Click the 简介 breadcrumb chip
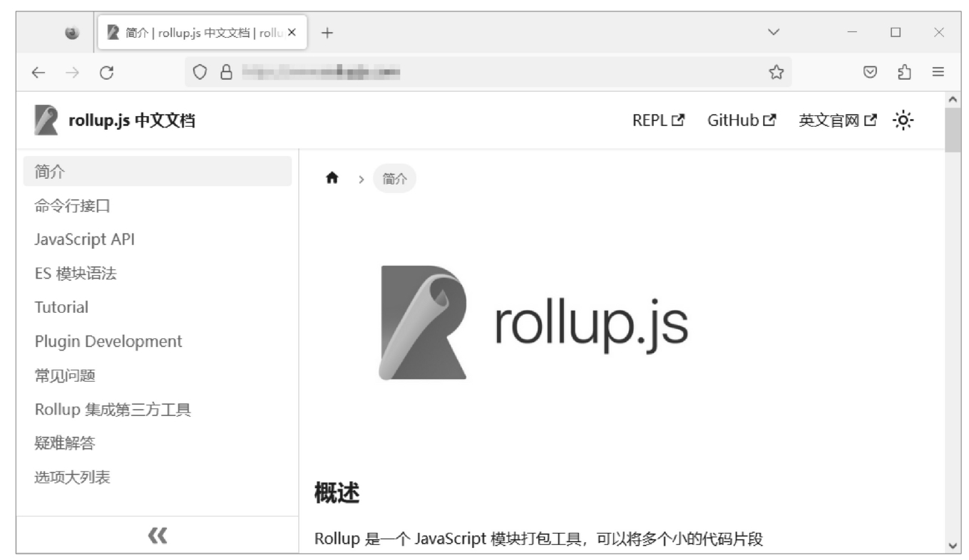The height and width of the screenshot is (560, 969). coord(394,179)
